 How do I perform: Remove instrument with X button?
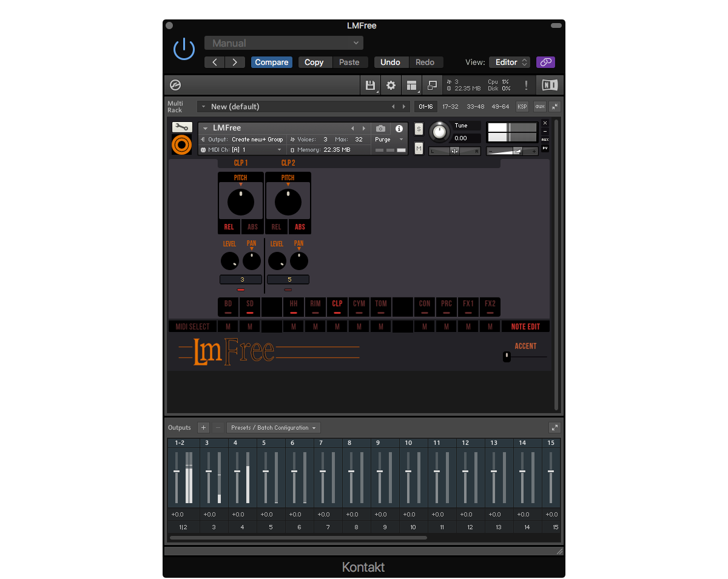click(x=545, y=123)
